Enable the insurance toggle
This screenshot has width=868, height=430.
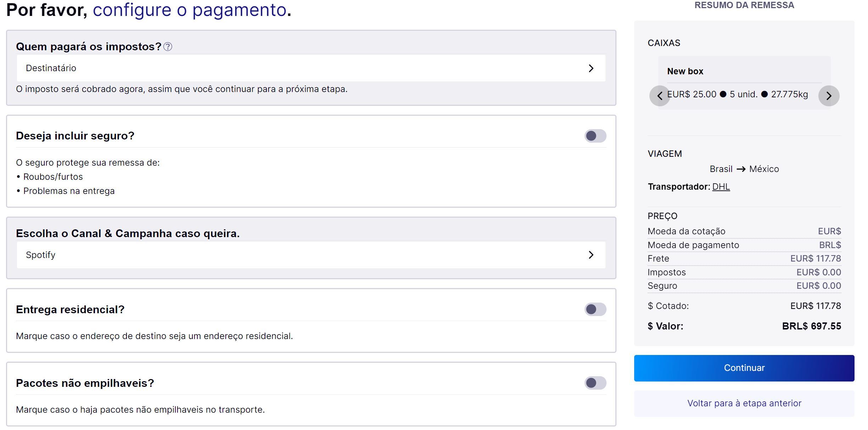click(595, 136)
